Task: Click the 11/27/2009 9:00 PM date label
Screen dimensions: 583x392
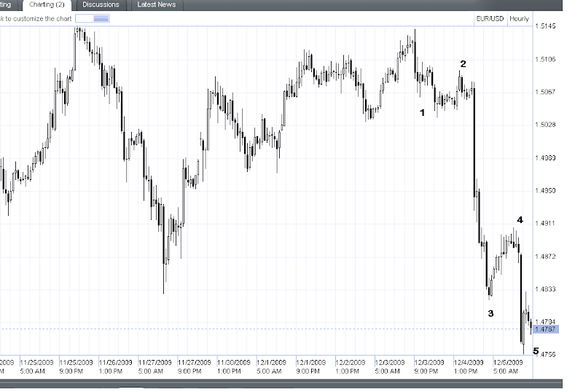Action: tap(194, 366)
